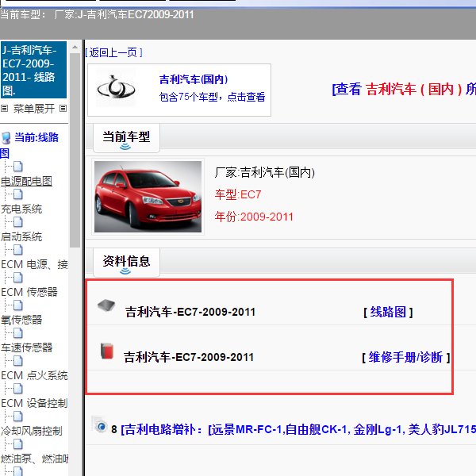This screenshot has width=476, height=476.
Task: Click the page icon above 启动系统
Action: point(18,222)
